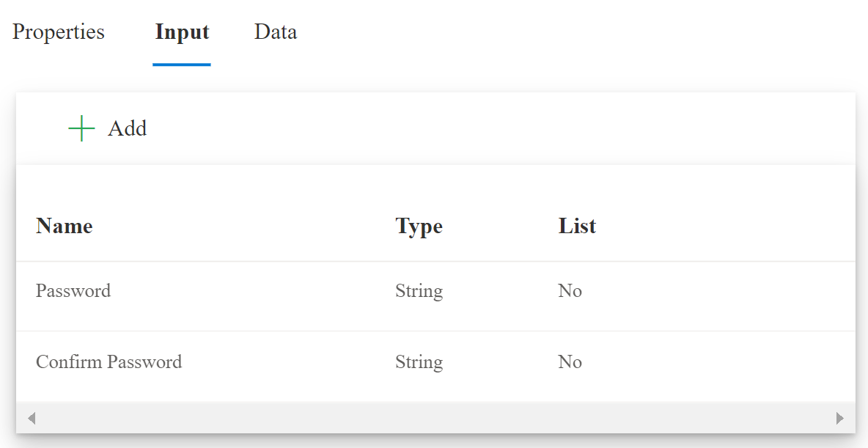
Task: Click the No list value for Confirm Password
Action: 570,362
